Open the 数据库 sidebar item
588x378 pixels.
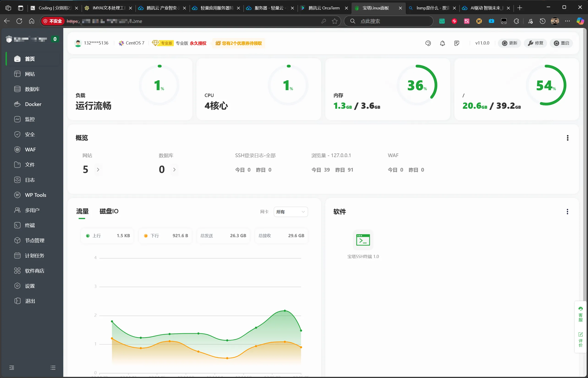pyautogui.click(x=32, y=89)
